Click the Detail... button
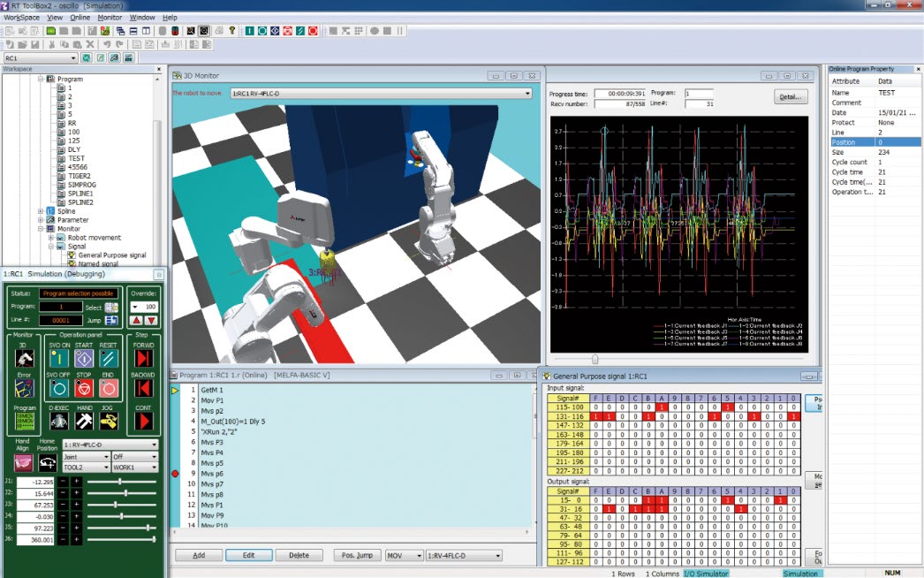Viewport: 924px width, 578px height. tap(791, 96)
